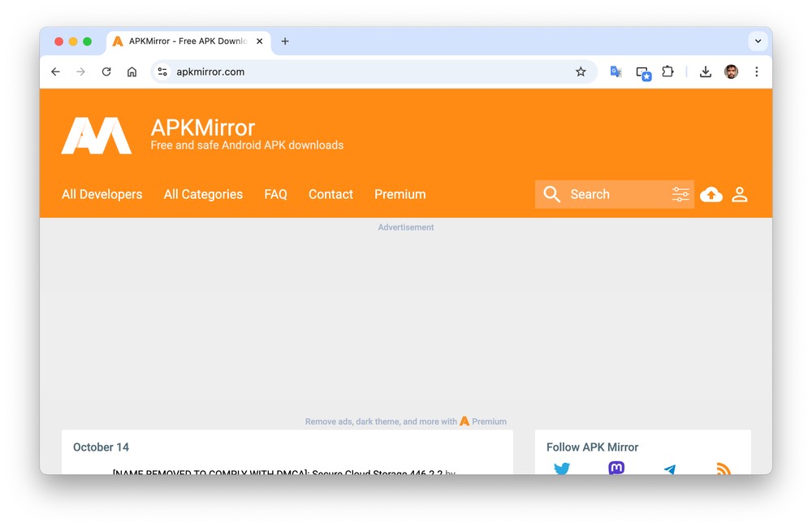Viewport: 812px width, 527px height.
Task: Open the Extensions puzzle icon
Action: [x=668, y=71]
